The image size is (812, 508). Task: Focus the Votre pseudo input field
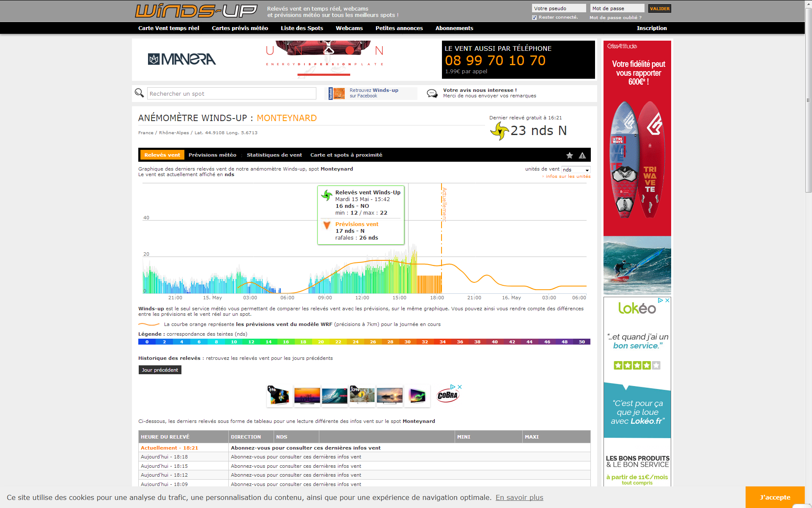(x=559, y=8)
